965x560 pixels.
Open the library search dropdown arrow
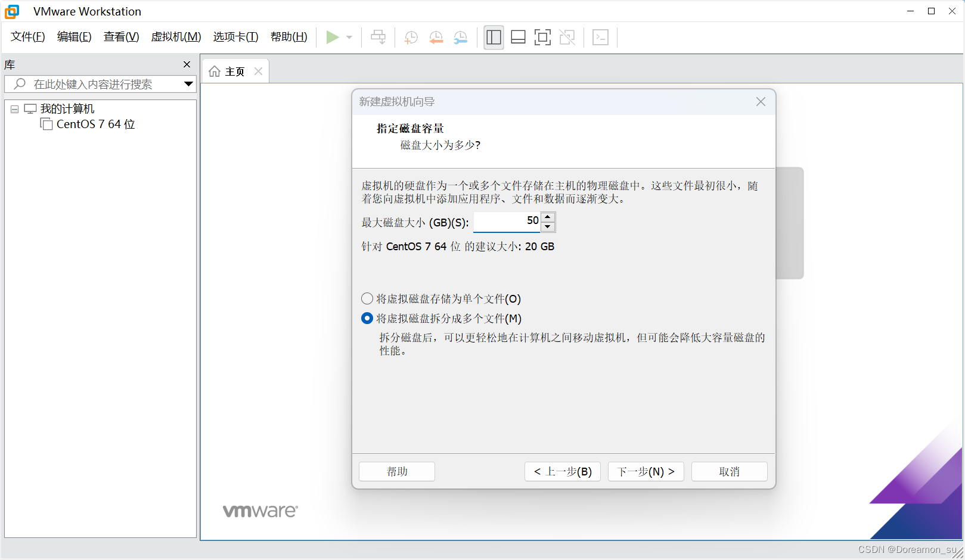pos(189,84)
